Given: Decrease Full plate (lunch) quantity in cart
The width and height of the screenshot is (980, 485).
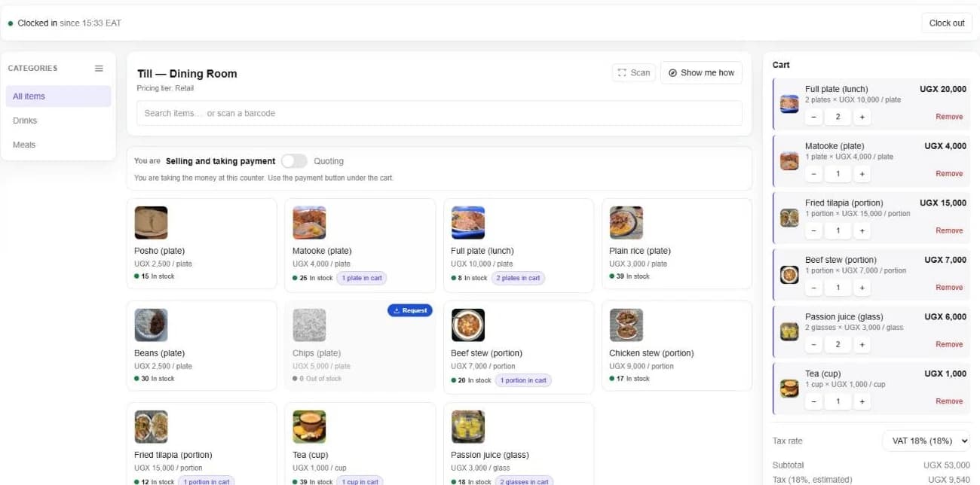Looking at the screenshot, I should (813, 117).
